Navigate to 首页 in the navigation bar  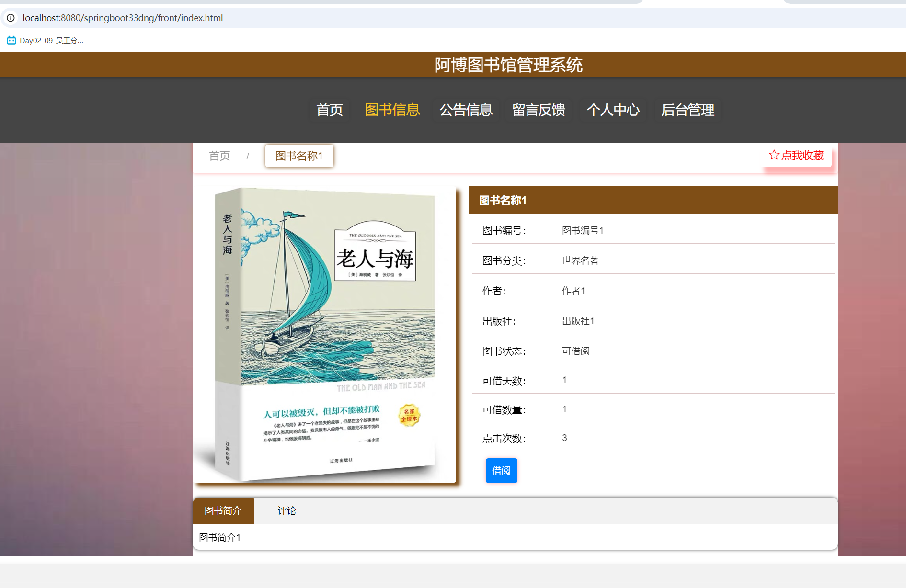(329, 110)
